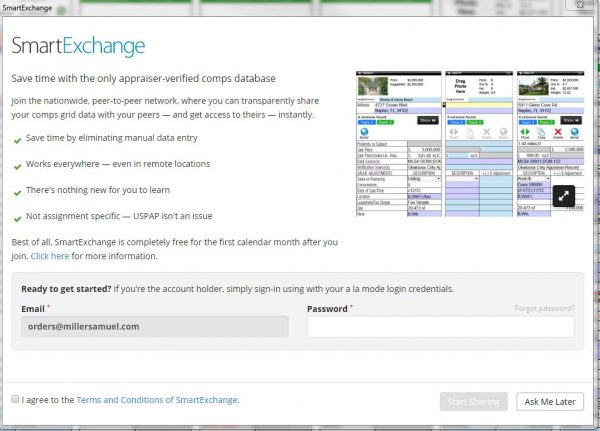
Task: Click the headline about appraiser-verified comps database
Action: point(143,78)
